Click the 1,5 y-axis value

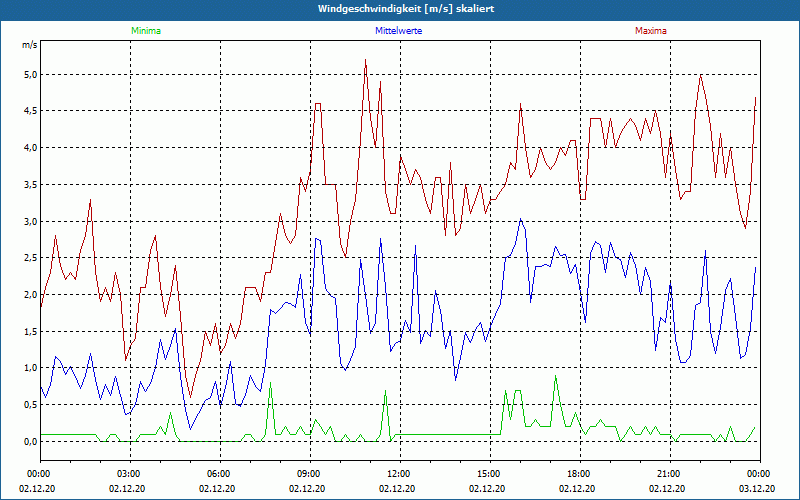(x=31, y=332)
